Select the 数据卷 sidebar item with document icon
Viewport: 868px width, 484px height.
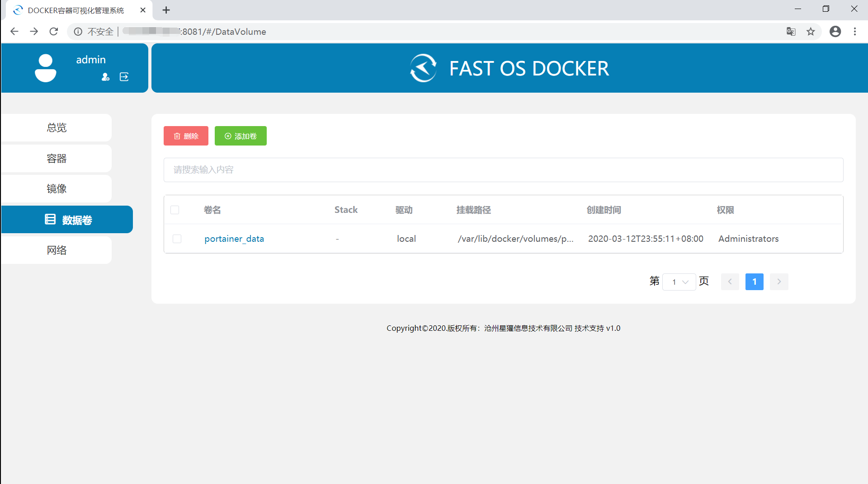pyautogui.click(x=67, y=220)
